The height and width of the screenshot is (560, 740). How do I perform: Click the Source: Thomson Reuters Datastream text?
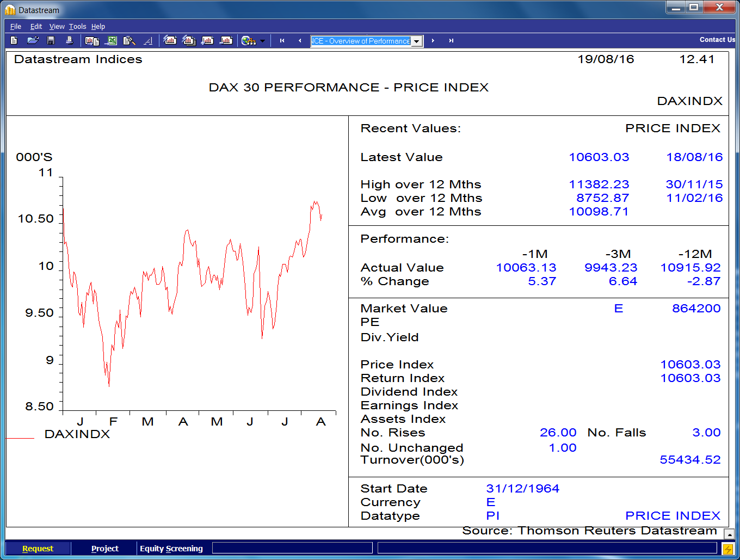point(590,531)
